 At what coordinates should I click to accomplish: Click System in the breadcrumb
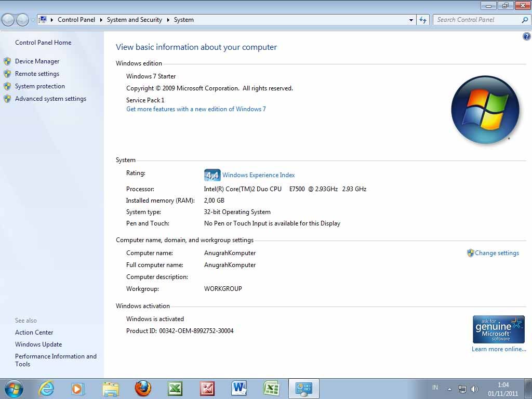click(x=184, y=20)
